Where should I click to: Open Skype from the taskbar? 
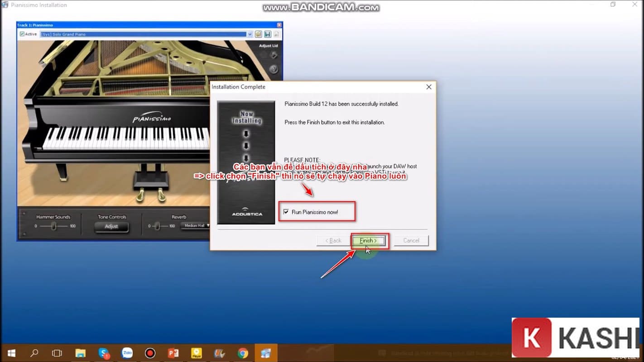(x=104, y=353)
